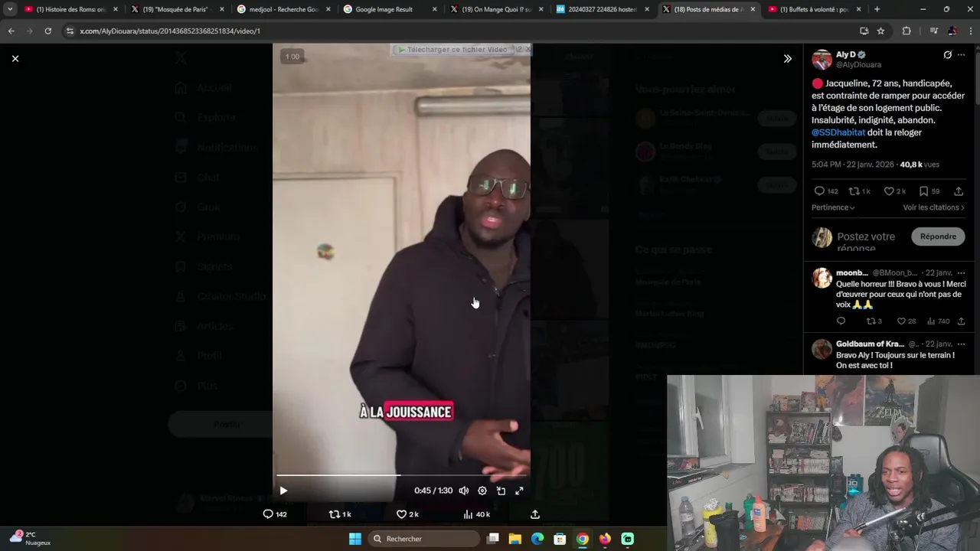
Task: Switch to Mosquée de Paris tab
Action: [x=176, y=9]
